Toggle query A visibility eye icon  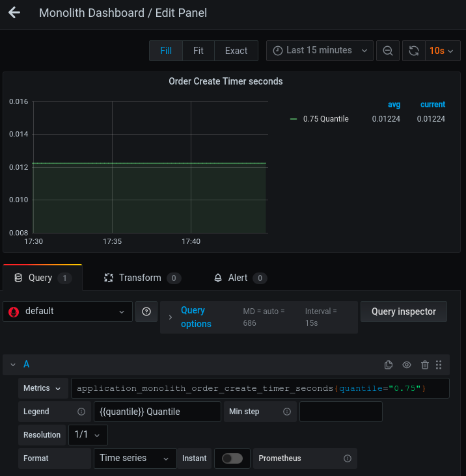click(x=407, y=365)
